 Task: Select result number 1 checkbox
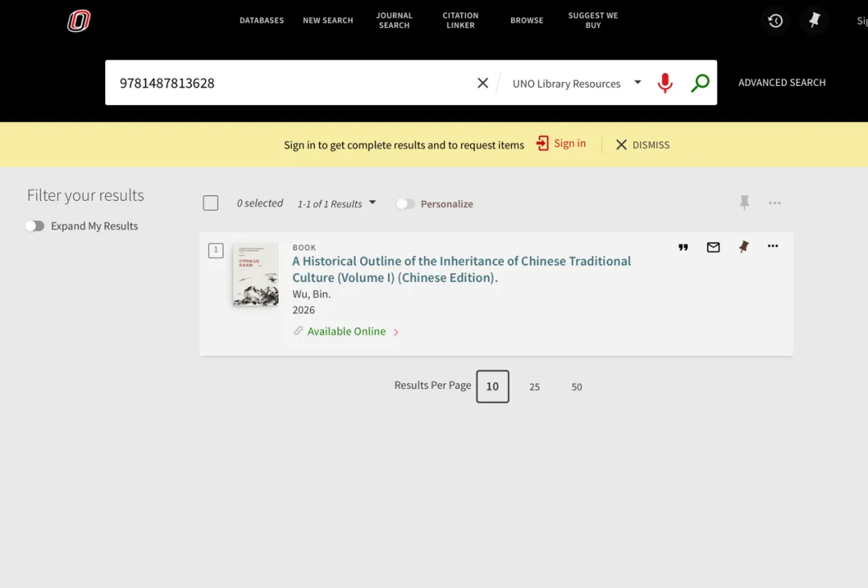(216, 251)
